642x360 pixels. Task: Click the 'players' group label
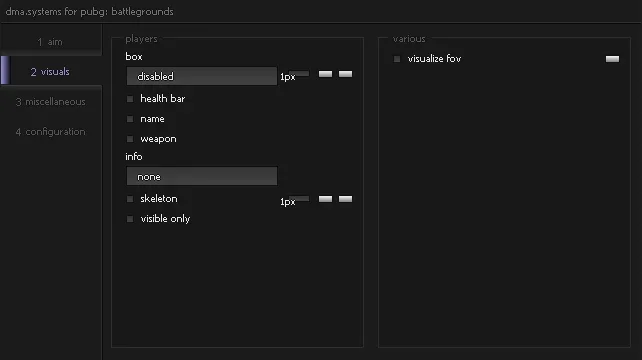(141, 39)
